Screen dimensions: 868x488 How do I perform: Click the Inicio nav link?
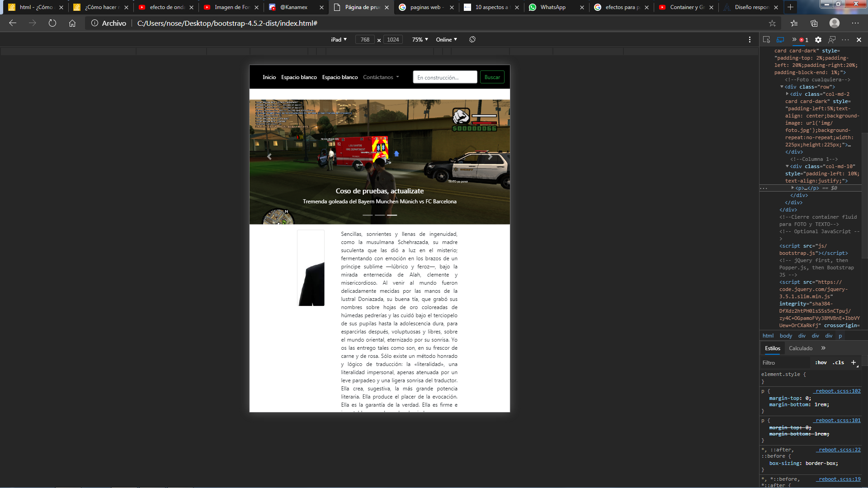pyautogui.click(x=269, y=77)
